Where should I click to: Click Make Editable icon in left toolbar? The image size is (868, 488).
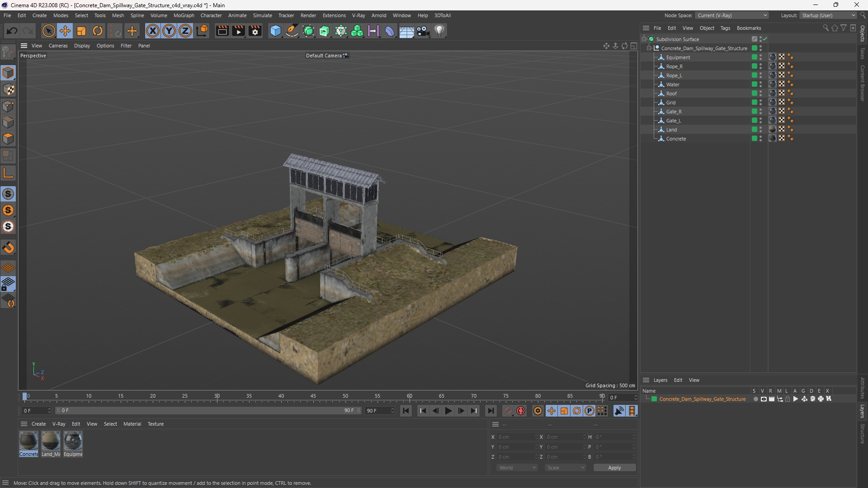point(8,52)
